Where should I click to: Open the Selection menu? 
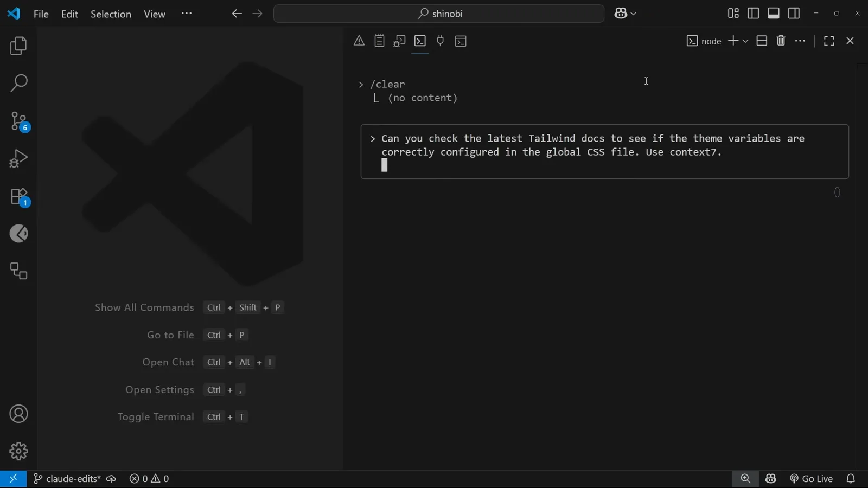click(111, 14)
